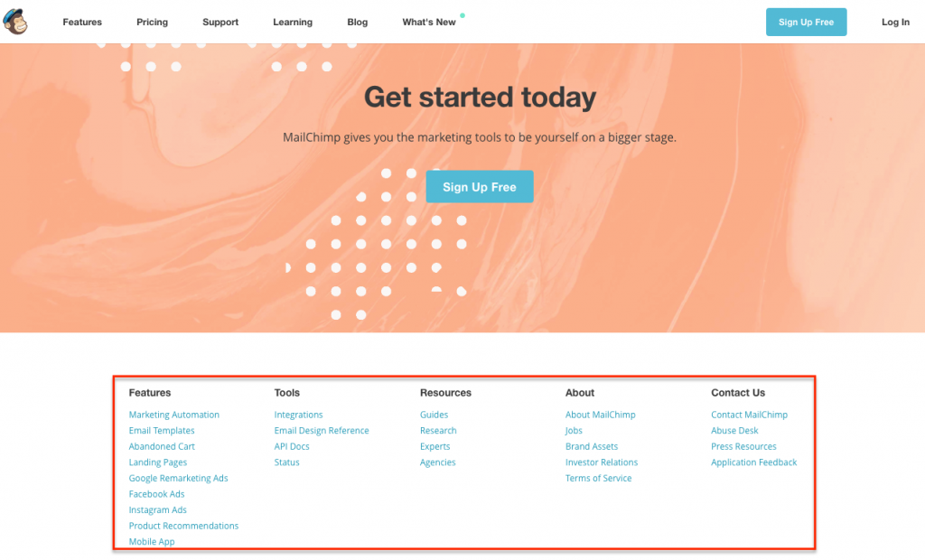Open the Abuse Desk link
925x560 pixels.
point(734,431)
